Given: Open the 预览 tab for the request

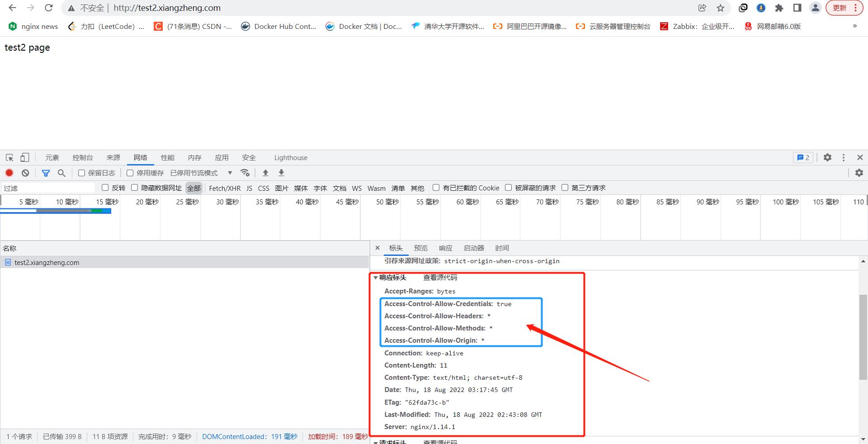Looking at the screenshot, I should tap(420, 248).
